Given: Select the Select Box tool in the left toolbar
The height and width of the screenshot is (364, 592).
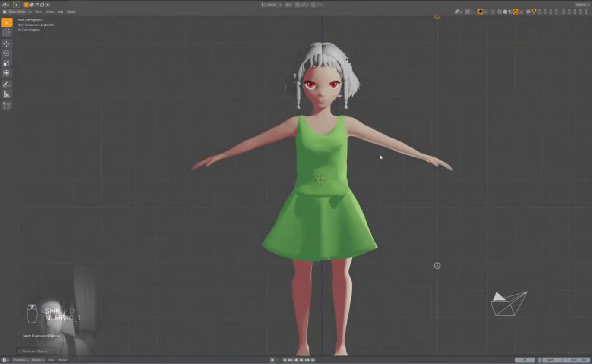Looking at the screenshot, I should point(7,22).
